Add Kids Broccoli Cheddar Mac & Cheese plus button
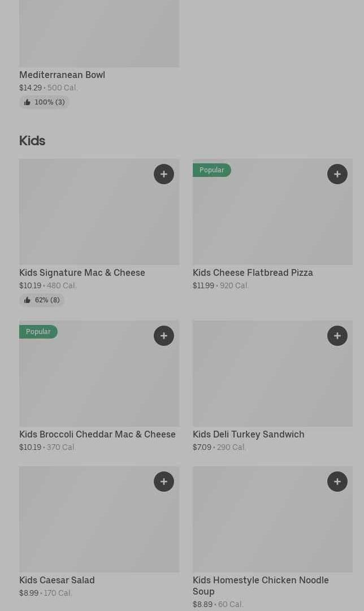Image resolution: width=364 pixels, height=611 pixels. 164,336
